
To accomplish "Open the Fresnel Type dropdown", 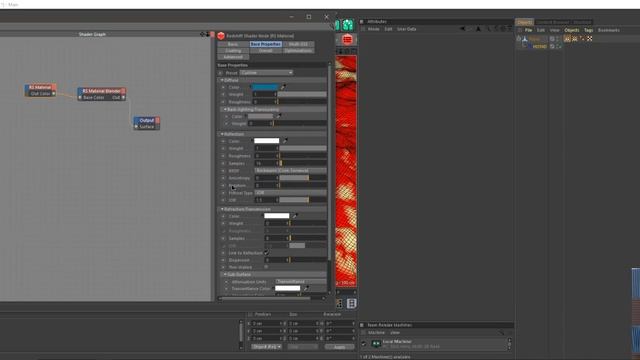I will [x=290, y=193].
